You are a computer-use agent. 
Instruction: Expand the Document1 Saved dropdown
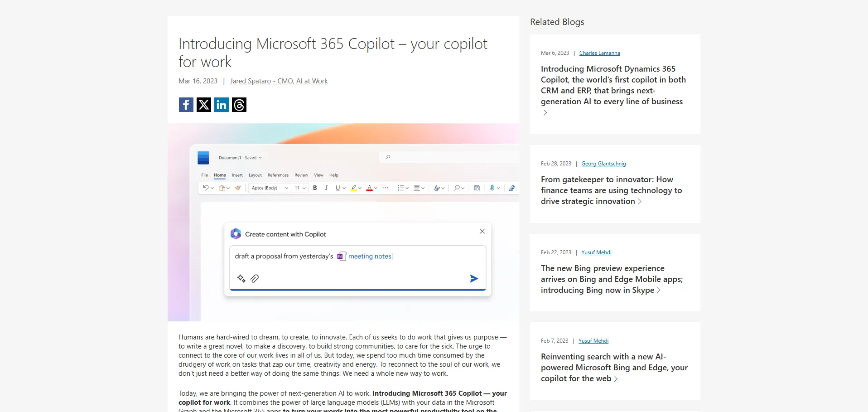click(x=260, y=158)
